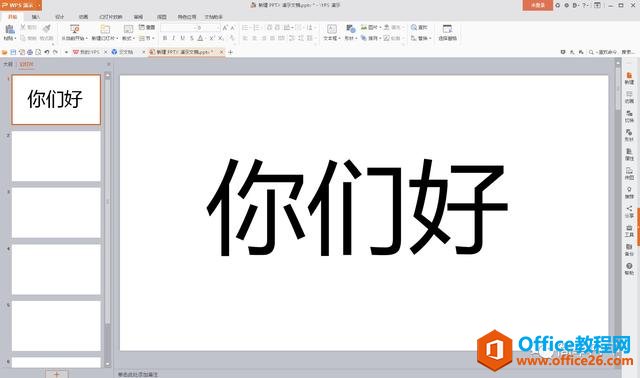Add a new document tab with plus
This screenshot has width=640, height=378.
coord(231,52)
